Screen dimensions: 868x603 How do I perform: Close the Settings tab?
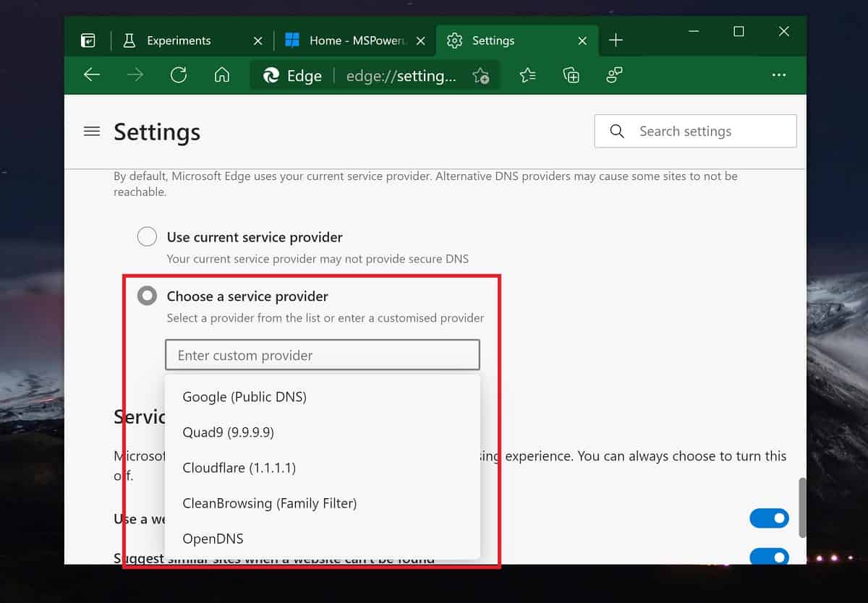583,41
